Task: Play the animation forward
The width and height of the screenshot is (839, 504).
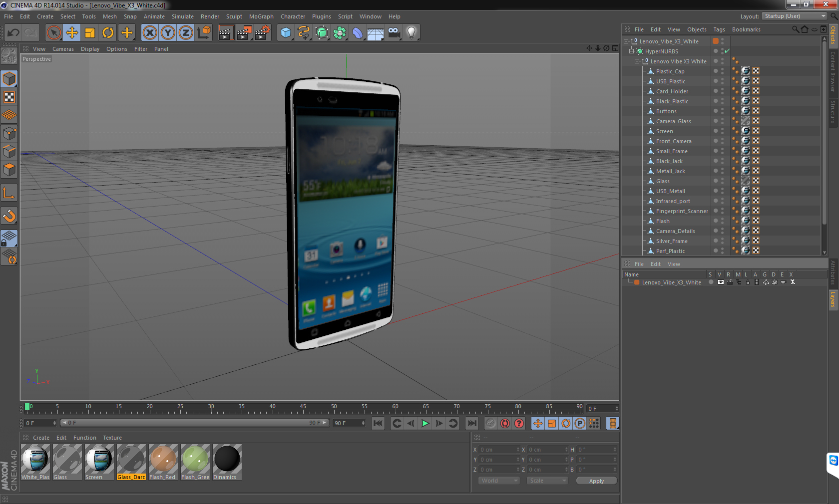Action: coord(425,423)
